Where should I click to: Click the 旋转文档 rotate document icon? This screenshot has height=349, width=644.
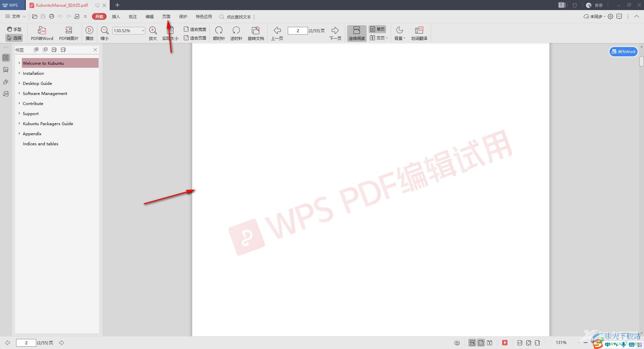tap(256, 31)
